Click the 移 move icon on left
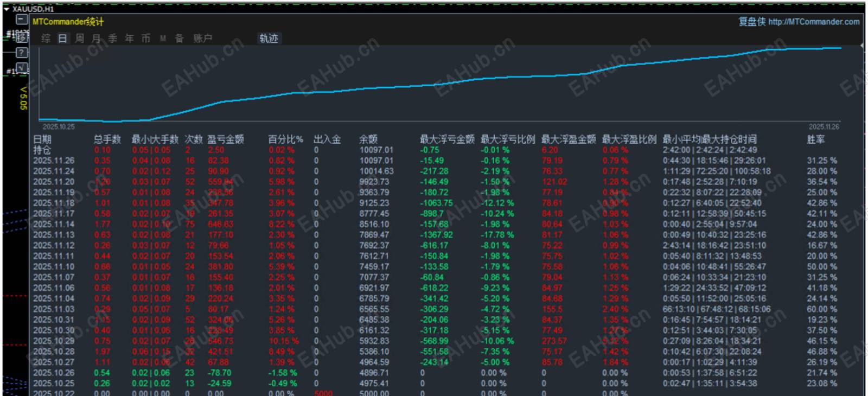This screenshot has width=868, height=396. [x=22, y=37]
